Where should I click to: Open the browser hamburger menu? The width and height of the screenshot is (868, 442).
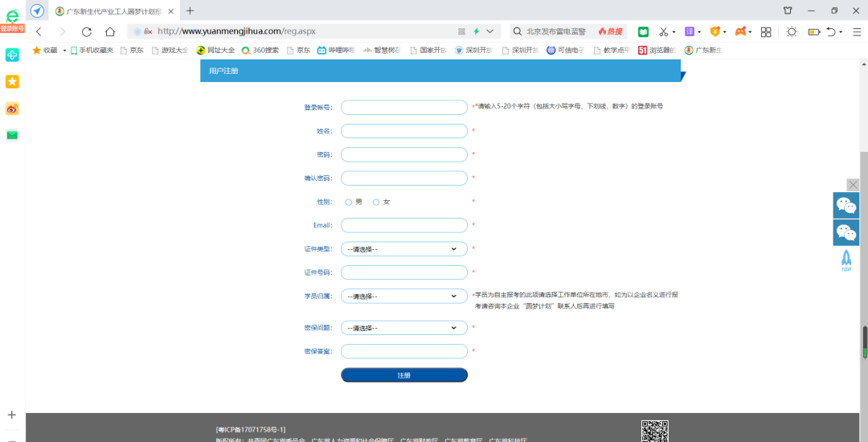[857, 31]
